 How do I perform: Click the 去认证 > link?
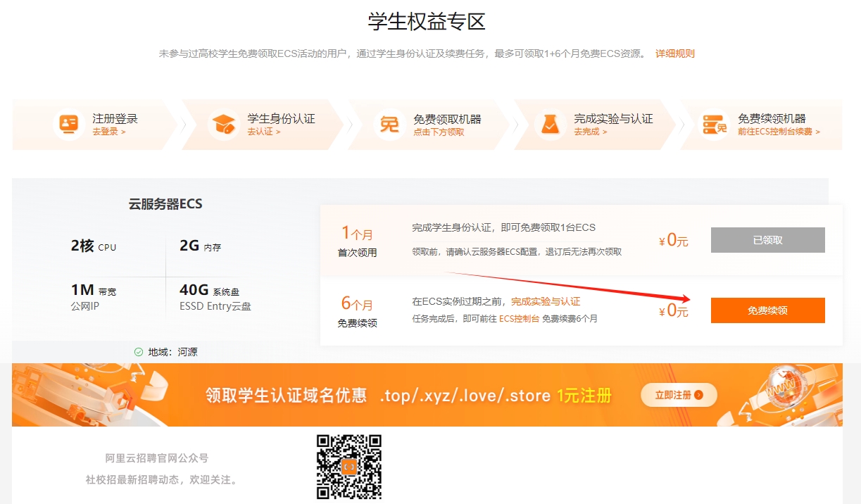(x=264, y=132)
